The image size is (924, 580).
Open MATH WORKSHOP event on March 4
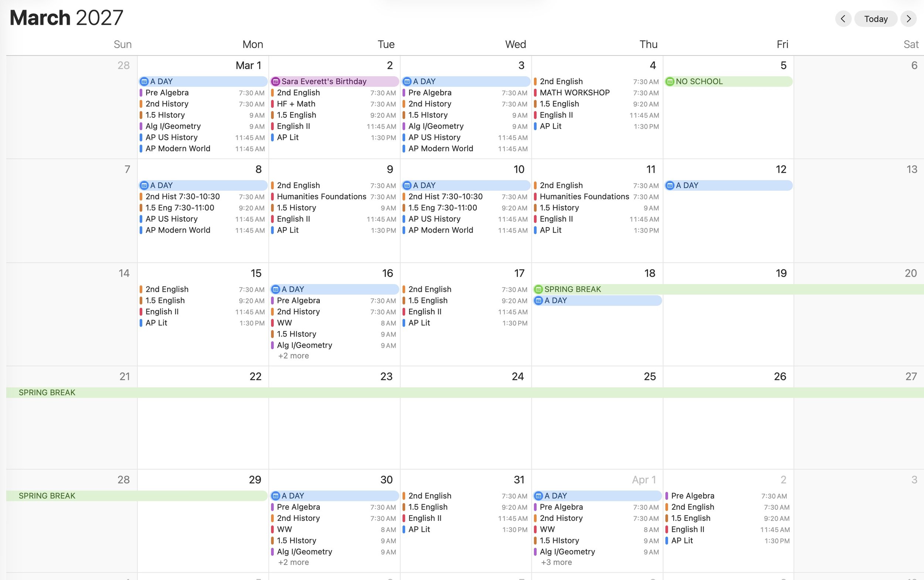[x=597, y=92]
